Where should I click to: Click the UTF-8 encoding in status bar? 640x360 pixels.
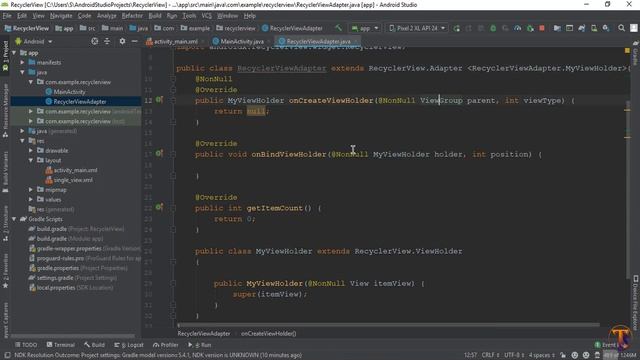pos(513,355)
